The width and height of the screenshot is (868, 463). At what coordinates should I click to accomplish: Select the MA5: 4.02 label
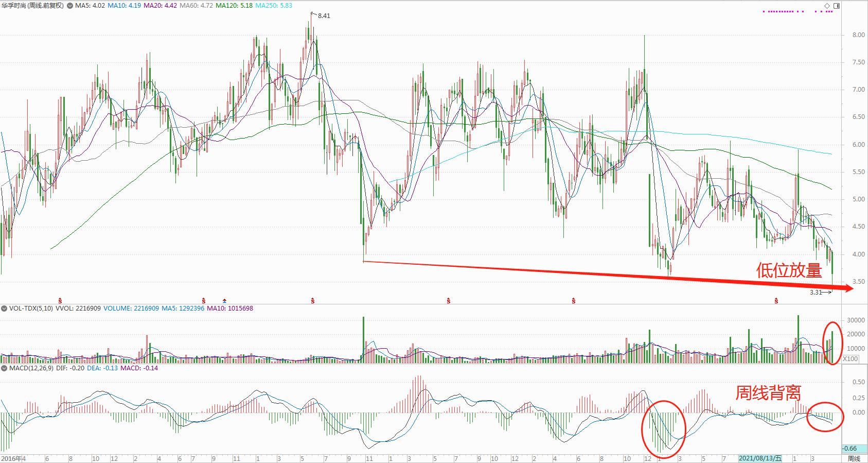click(90, 6)
